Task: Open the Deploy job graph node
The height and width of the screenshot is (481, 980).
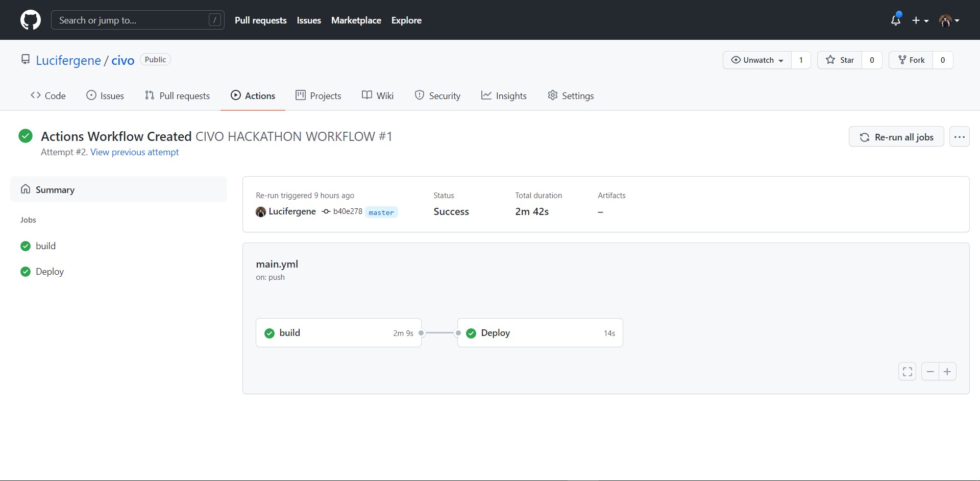Action: point(540,333)
